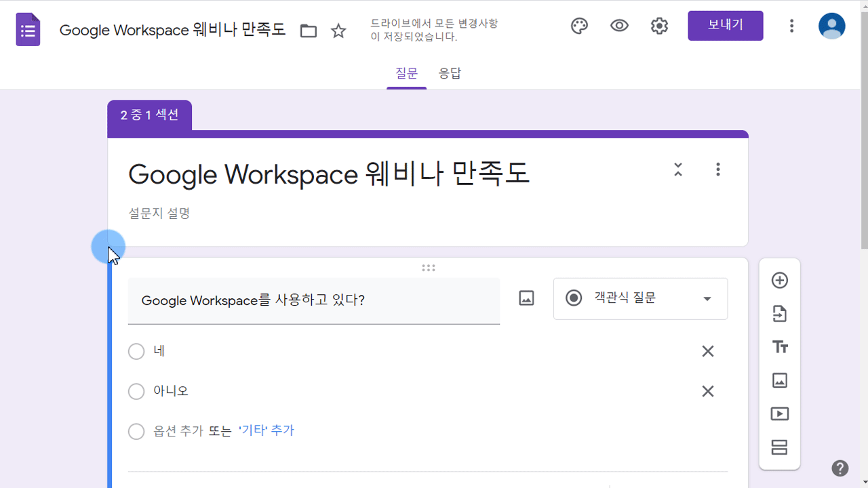Viewport: 868px width, 488px height.
Task: Collapse the section with chevrons icon
Action: coord(678,169)
